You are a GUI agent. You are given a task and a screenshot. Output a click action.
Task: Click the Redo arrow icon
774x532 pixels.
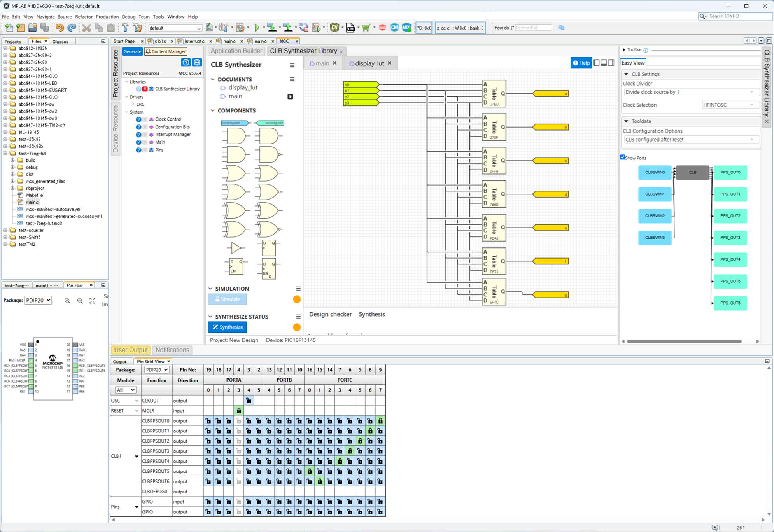pos(72,28)
